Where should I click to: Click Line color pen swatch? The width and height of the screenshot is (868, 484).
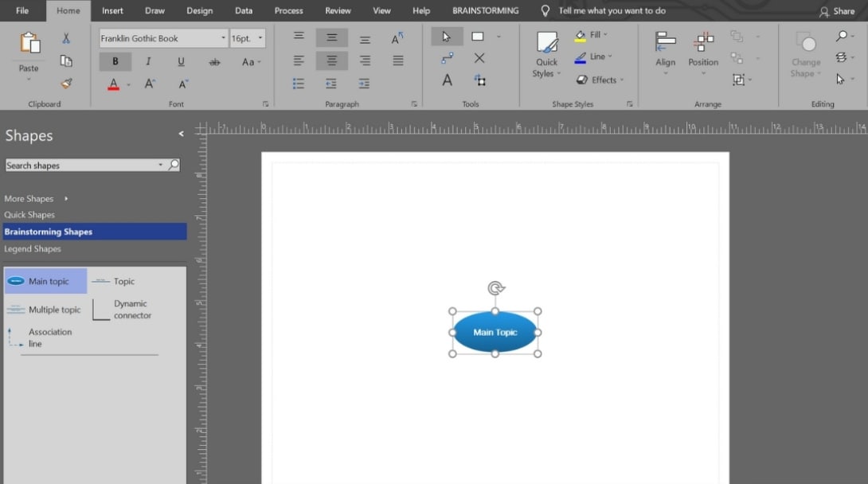point(581,57)
